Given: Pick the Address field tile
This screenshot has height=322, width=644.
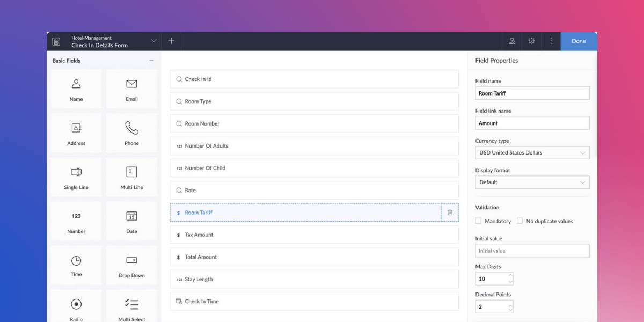Looking at the screenshot, I should 76,133.
